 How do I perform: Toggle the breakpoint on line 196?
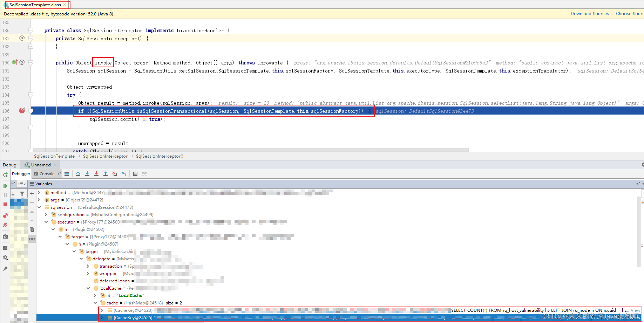pyautogui.click(x=22, y=110)
